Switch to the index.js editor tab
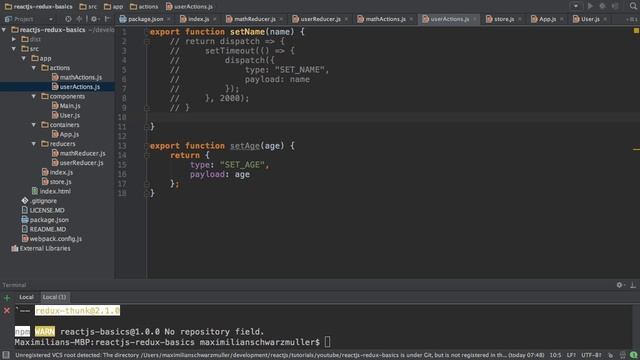 point(198,19)
